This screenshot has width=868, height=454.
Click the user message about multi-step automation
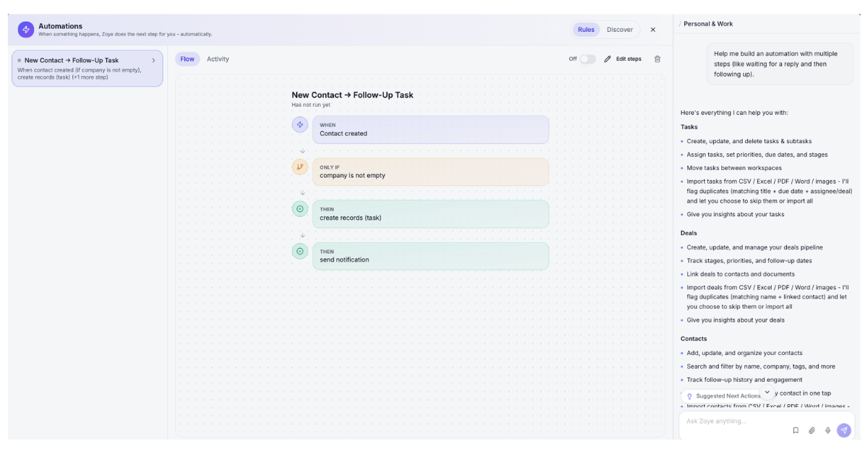[x=780, y=64]
